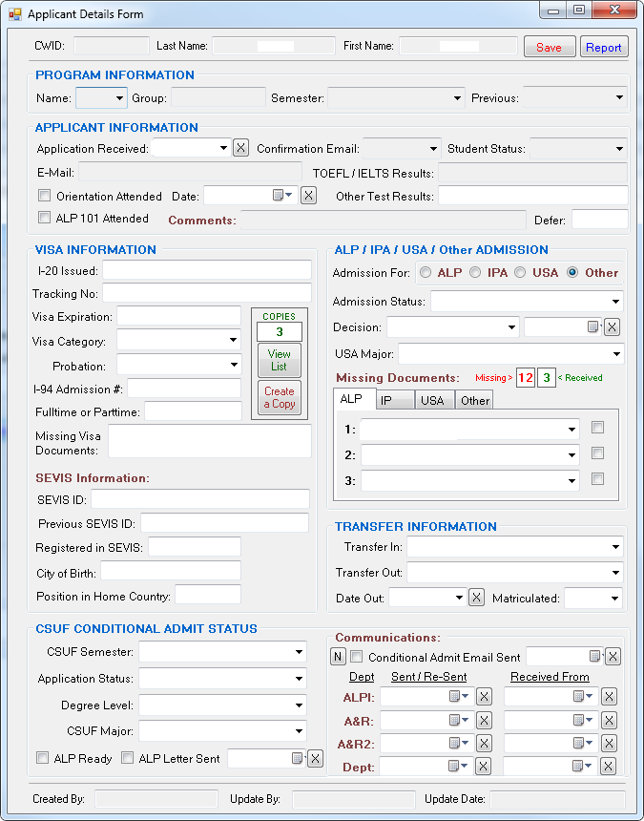The width and height of the screenshot is (644, 821).
Task: Click the Tracking No input field
Action: pyautogui.click(x=207, y=293)
